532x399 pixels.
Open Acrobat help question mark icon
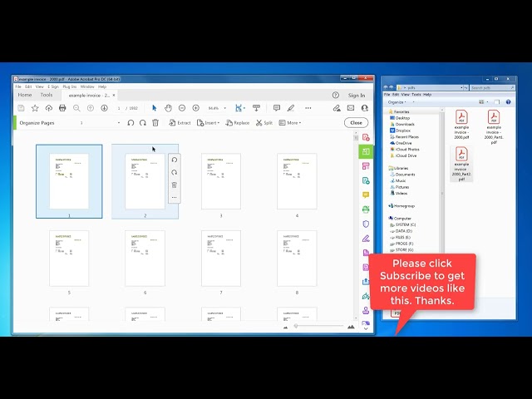(x=336, y=96)
